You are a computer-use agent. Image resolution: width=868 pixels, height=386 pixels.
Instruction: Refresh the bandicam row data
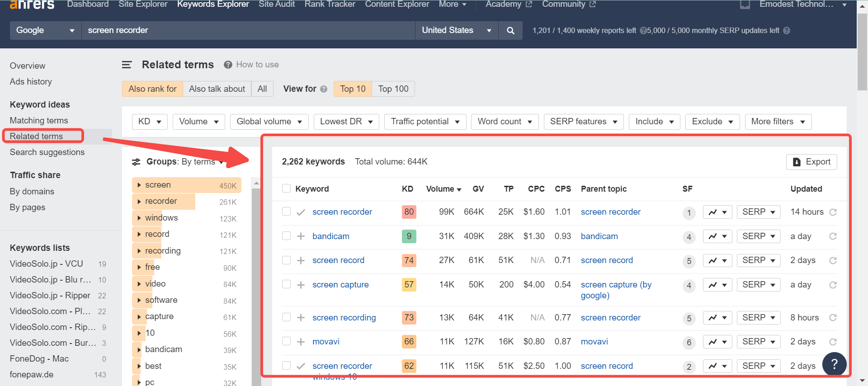(x=833, y=236)
